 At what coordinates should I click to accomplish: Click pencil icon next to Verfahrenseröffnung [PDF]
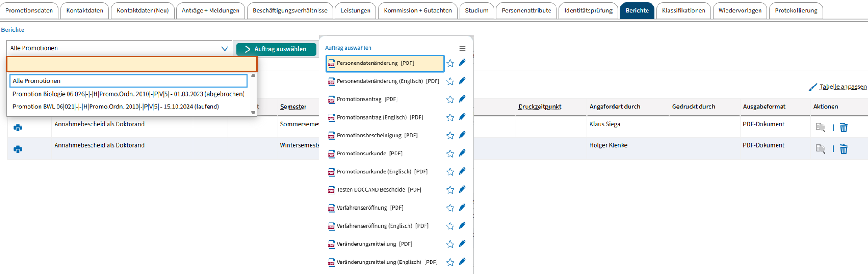(462, 207)
